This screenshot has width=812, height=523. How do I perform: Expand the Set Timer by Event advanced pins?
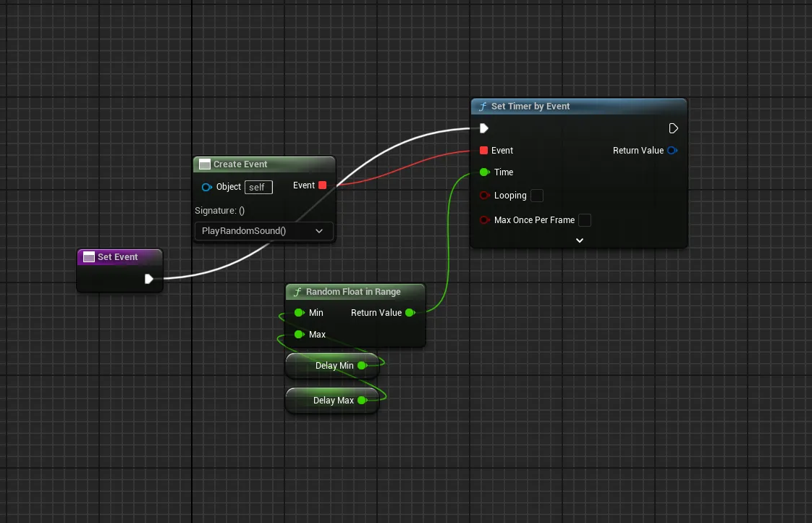[x=579, y=240]
